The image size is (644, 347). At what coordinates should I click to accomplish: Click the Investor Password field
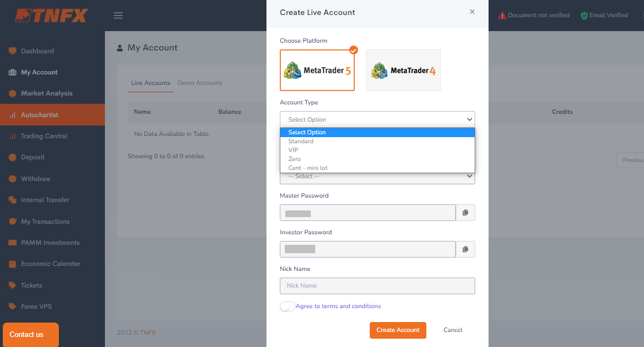368,249
